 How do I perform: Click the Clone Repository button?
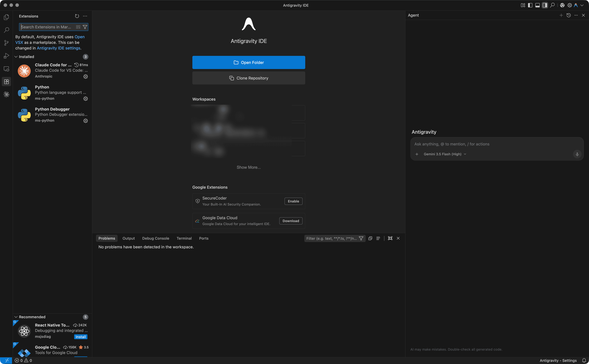pos(249,78)
